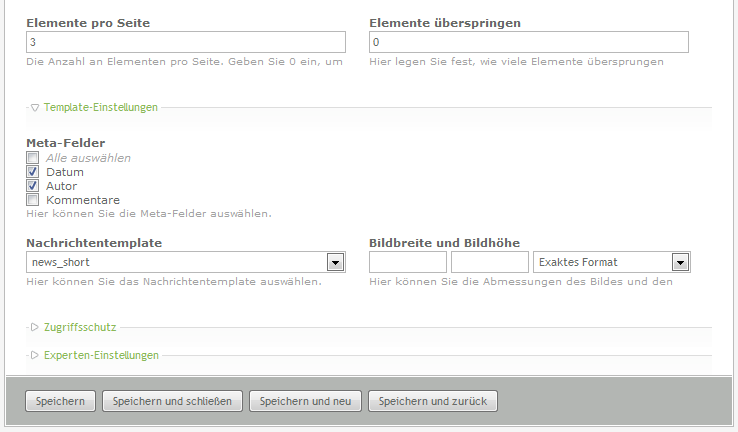This screenshot has width=738, height=432.
Task: Click the Template-Einstellungen heading text
Action: point(101,107)
